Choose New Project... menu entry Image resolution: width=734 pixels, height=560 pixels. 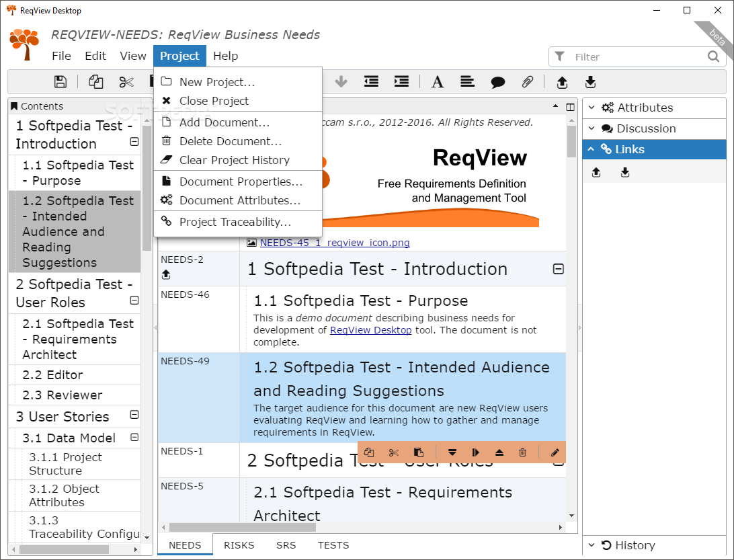click(238, 82)
